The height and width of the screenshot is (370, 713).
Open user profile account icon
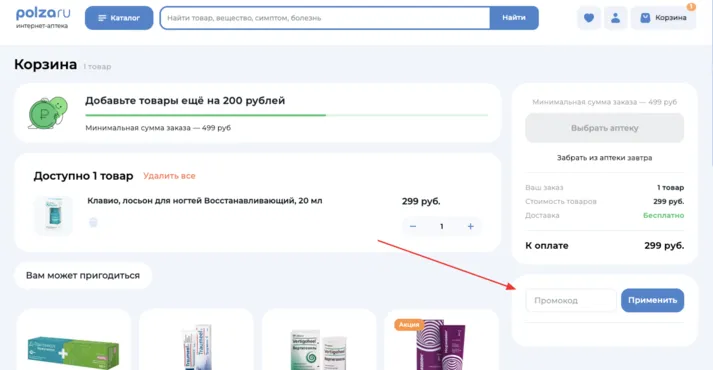(615, 18)
